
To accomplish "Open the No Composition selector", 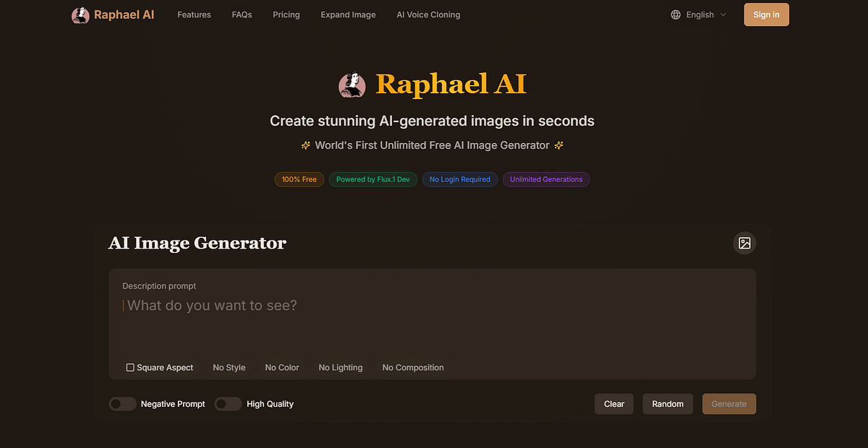I will click(413, 368).
